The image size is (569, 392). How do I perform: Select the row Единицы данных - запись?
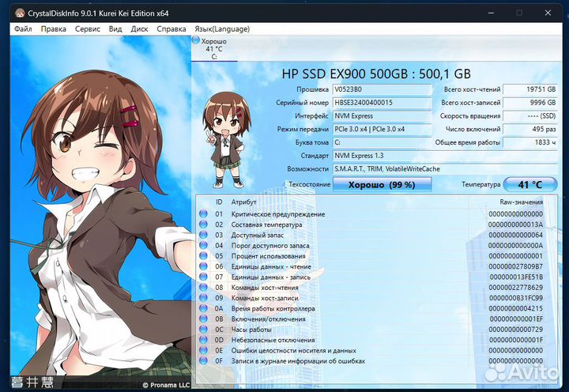point(371,277)
